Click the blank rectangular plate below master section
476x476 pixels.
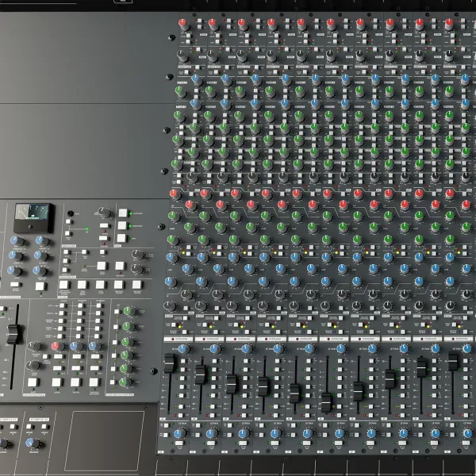coord(104,441)
